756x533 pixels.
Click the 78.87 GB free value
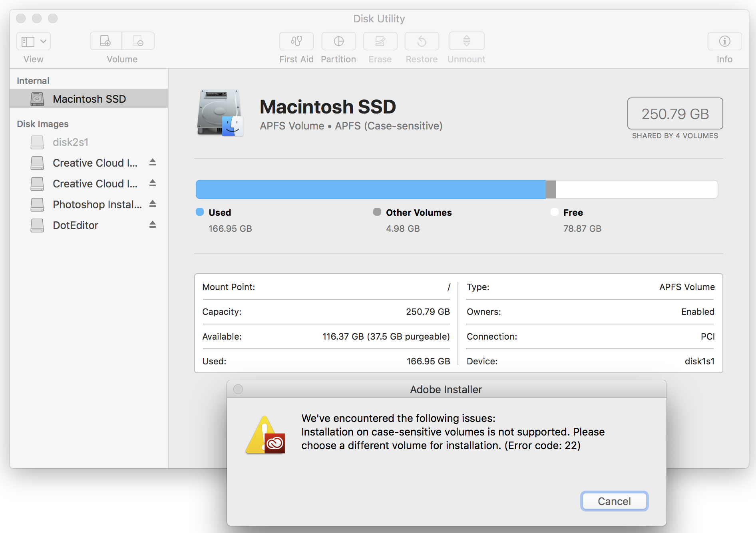(x=582, y=229)
